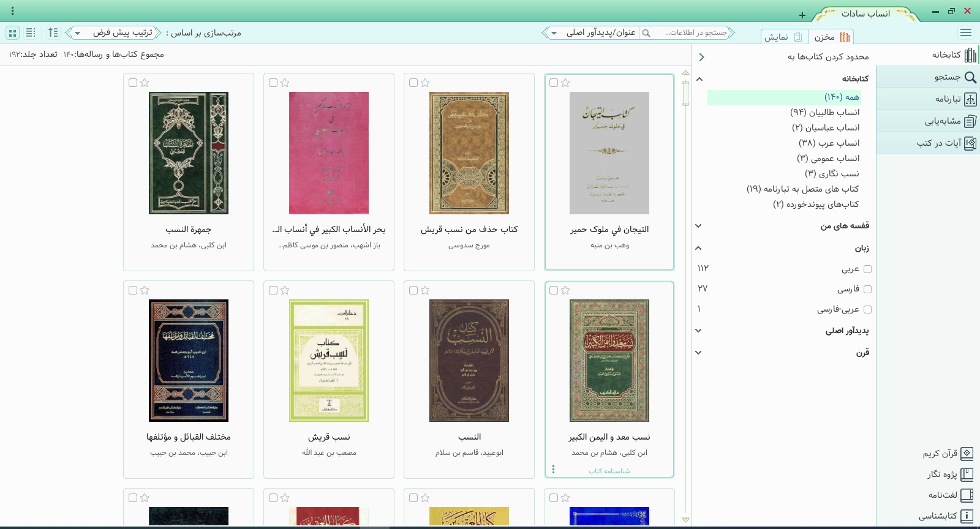The image size is (980, 529).
Task: Open آیات در کتب sidebar item
Action: pyautogui.click(x=927, y=143)
